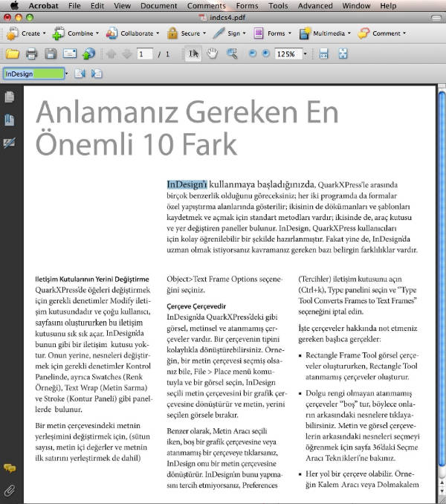
Task: Click the heading Çerçeve Çerçevedir
Action: [x=196, y=306]
